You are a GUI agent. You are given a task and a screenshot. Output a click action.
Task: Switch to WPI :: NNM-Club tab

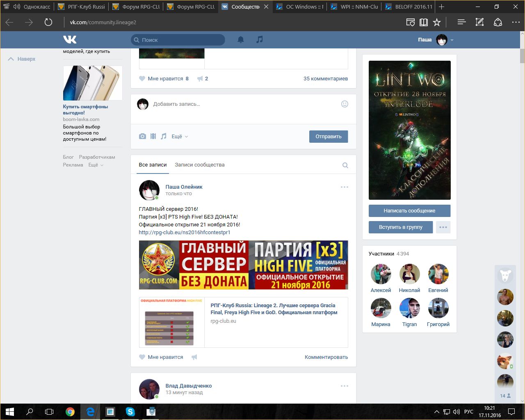click(x=355, y=7)
